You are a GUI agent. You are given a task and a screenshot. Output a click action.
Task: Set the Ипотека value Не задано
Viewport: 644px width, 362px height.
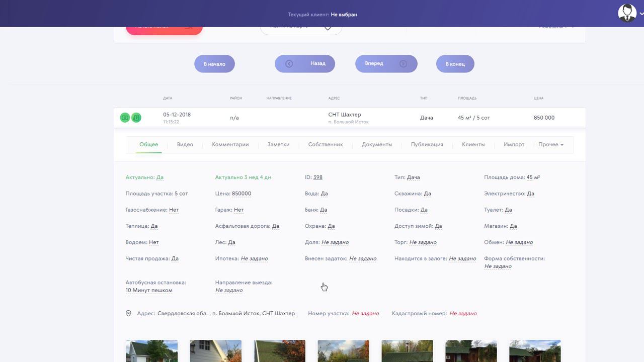(254, 258)
